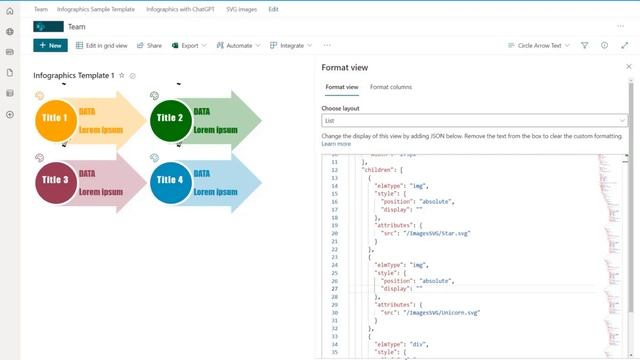The height and width of the screenshot is (360, 640).
Task: Click the Edit navigation link
Action: pos(273,9)
